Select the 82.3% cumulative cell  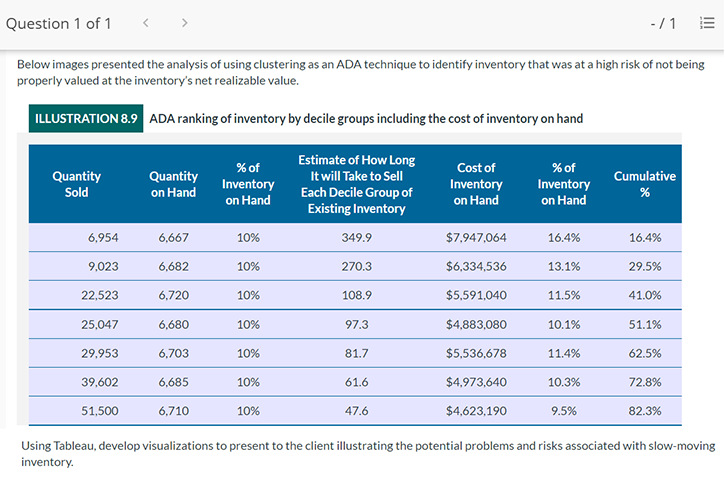coord(644,411)
